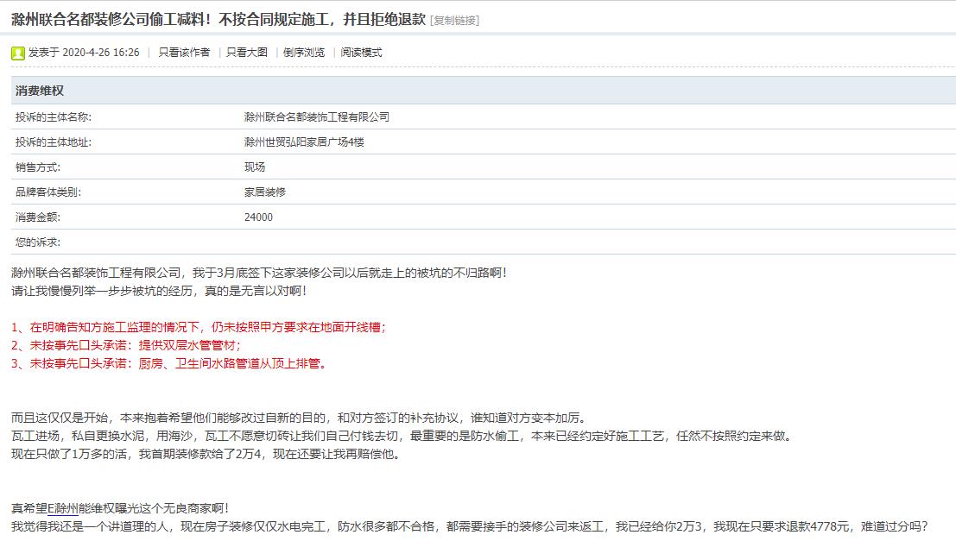956x560 pixels.
Task: Click the 家居装修 category value
Action: coord(265,192)
